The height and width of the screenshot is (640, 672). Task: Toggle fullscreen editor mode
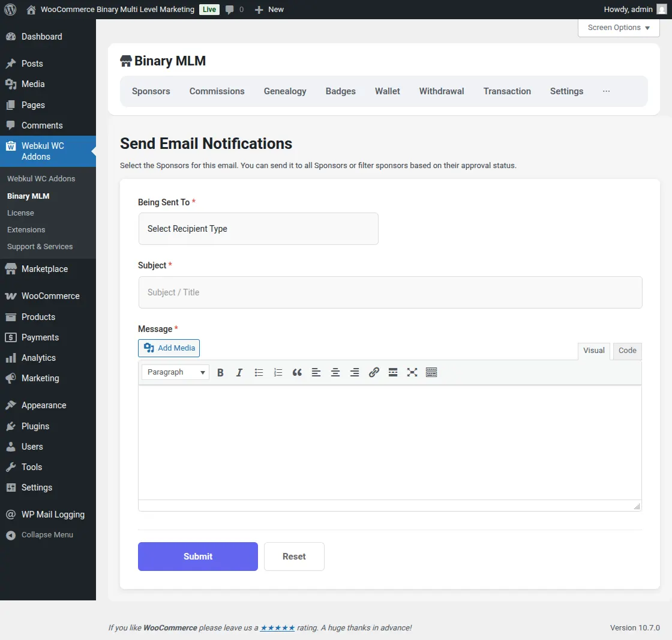(x=412, y=372)
